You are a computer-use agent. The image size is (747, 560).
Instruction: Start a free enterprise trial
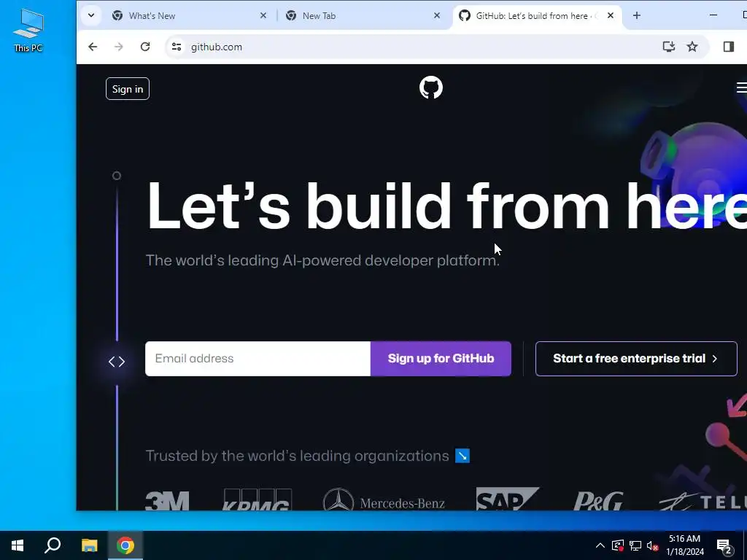636,359
